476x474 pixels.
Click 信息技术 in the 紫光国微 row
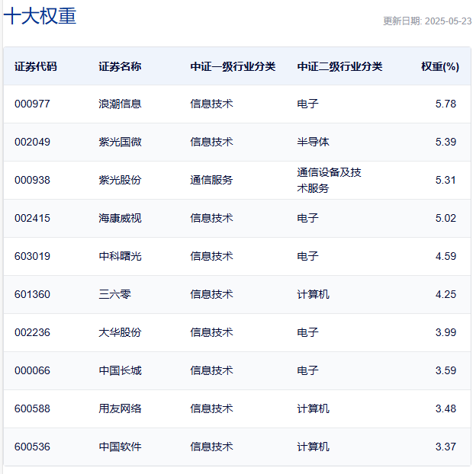[211, 142]
